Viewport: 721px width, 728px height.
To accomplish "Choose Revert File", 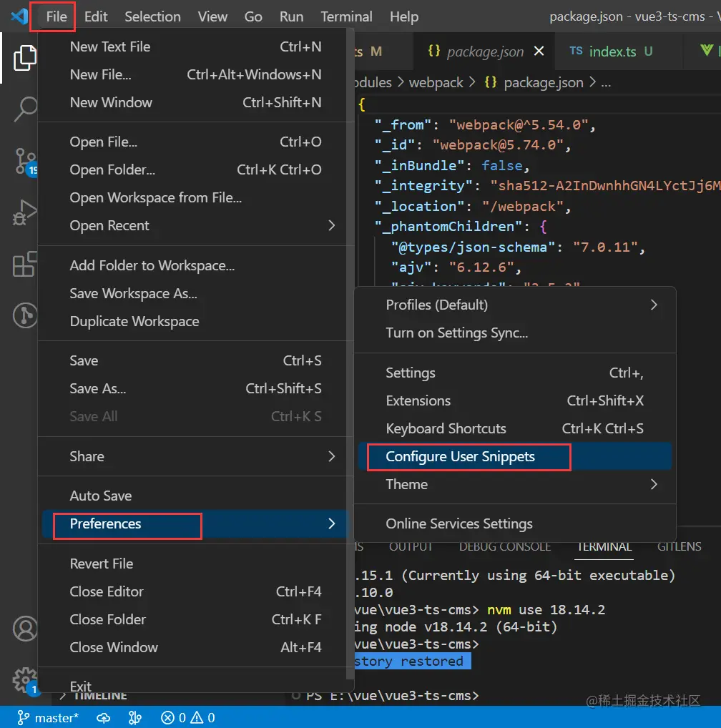I will coord(195,564).
